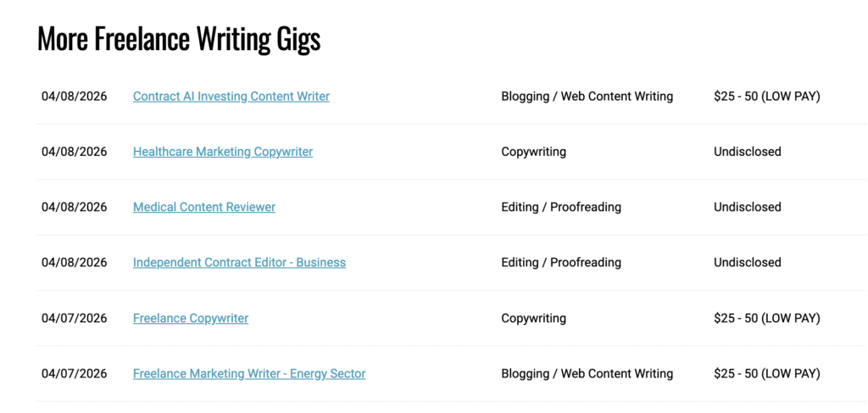Open Freelance Marketing Writer - Energy Sector
Screen dimensions: 868x413
[249, 373]
